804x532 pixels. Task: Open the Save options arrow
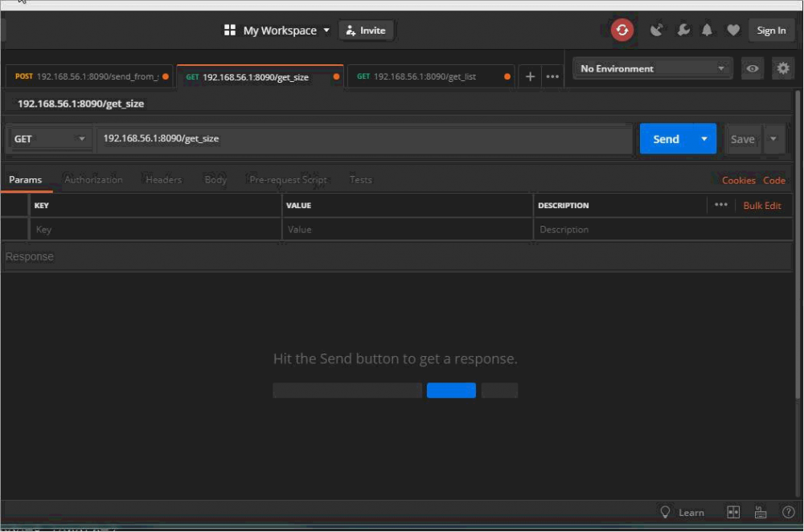(773, 138)
